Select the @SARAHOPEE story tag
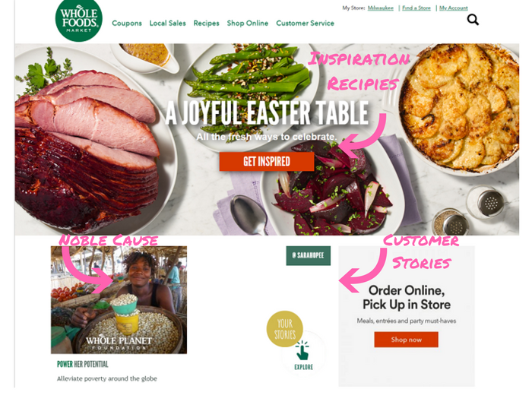Viewport: 532px width, 408px height. pyautogui.click(x=308, y=255)
